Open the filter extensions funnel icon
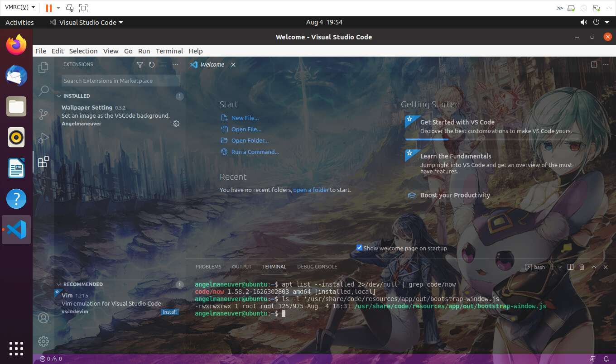Viewport: 616px width, 364px height. (140, 65)
